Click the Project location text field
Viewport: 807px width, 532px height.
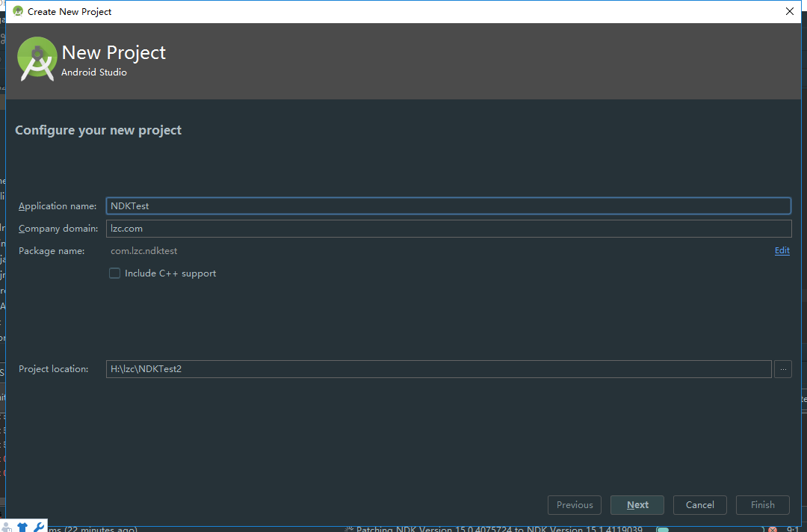point(439,369)
